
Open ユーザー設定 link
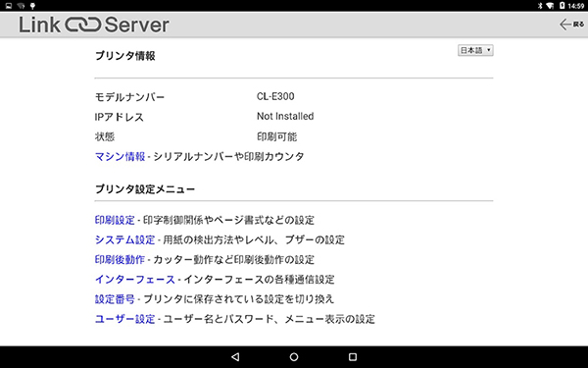[124, 319]
